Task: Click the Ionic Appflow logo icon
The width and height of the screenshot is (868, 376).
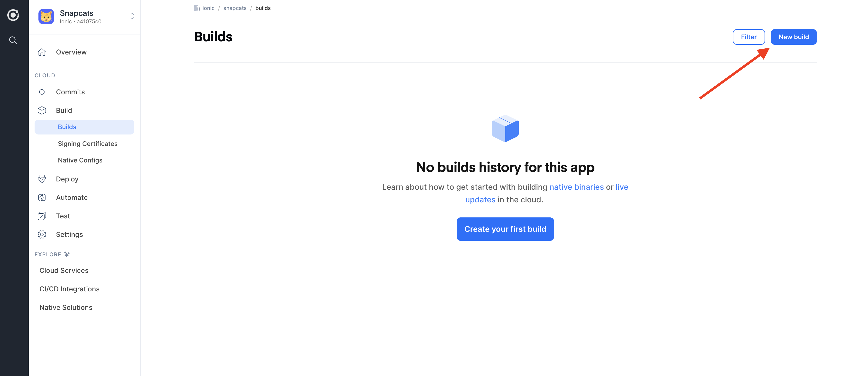Action: 13,15
